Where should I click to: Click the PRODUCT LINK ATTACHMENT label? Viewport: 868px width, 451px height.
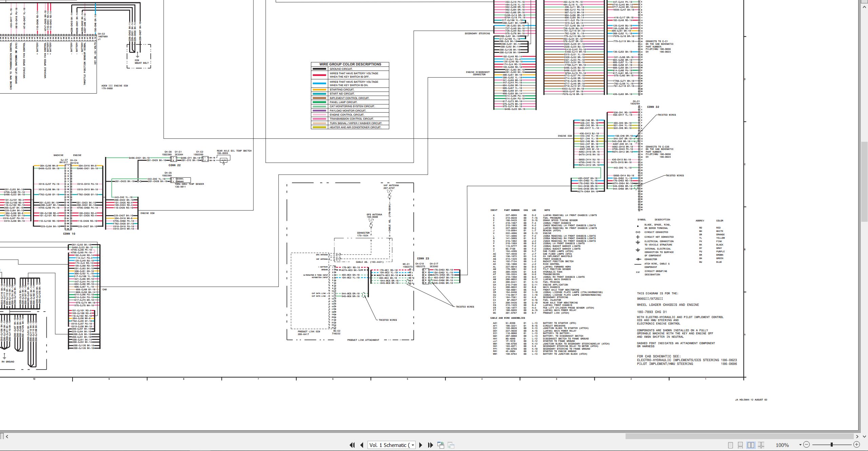[363, 340]
